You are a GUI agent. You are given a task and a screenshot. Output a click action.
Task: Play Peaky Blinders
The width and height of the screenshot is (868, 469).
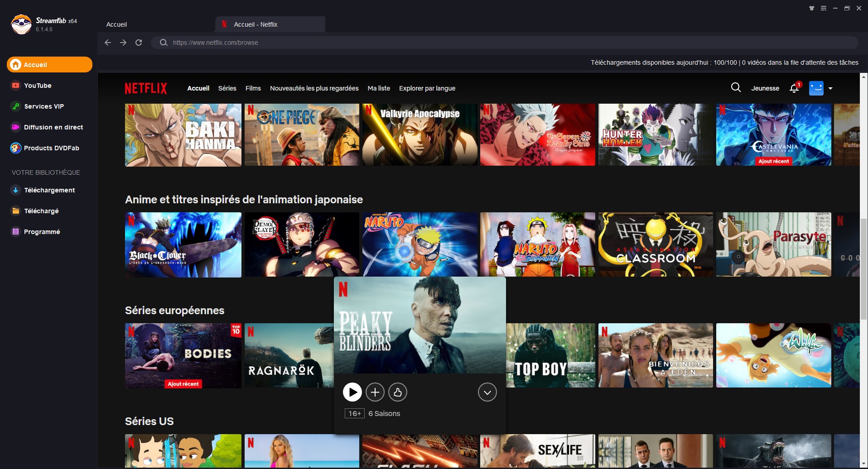[x=352, y=392]
